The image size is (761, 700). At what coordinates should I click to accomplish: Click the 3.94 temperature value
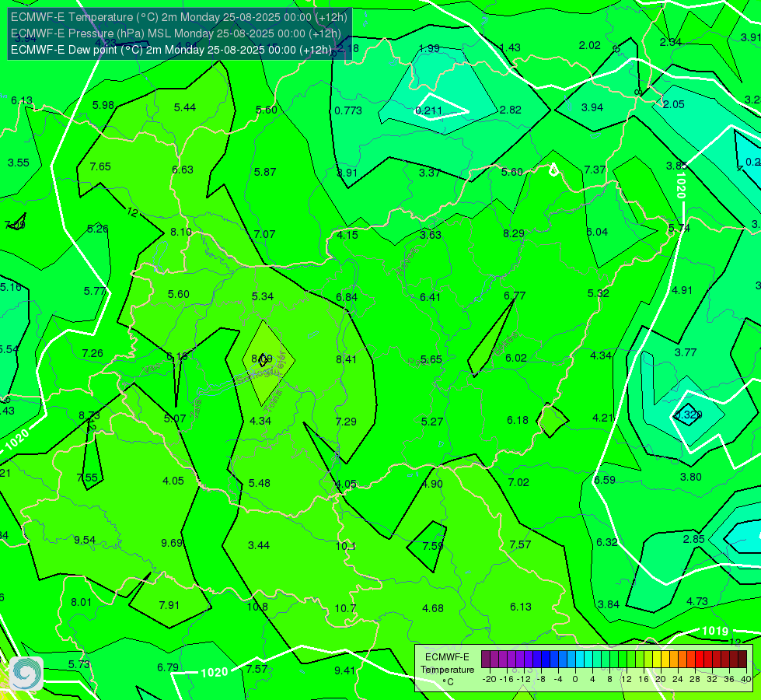[592, 107]
